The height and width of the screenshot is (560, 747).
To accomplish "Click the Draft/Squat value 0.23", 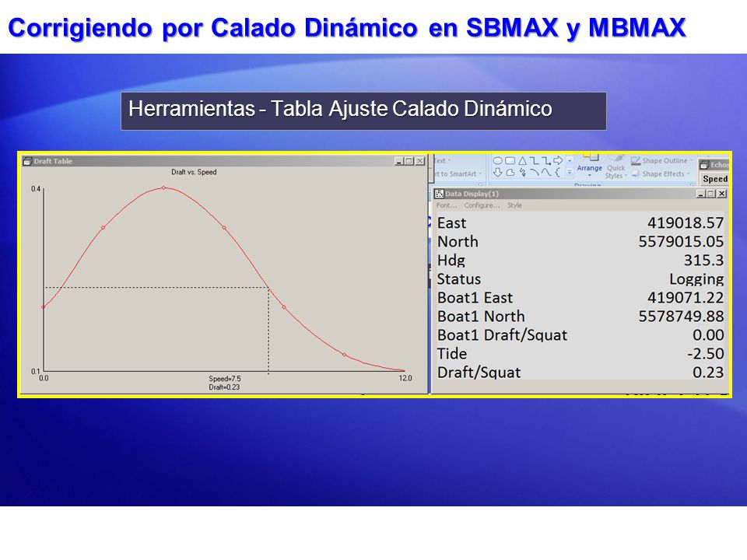I will tap(708, 373).
